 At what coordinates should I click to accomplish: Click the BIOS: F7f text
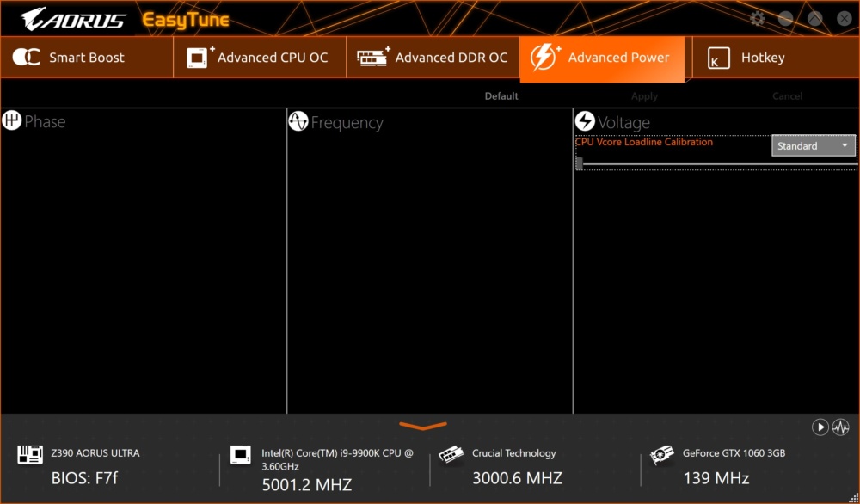[x=84, y=478]
